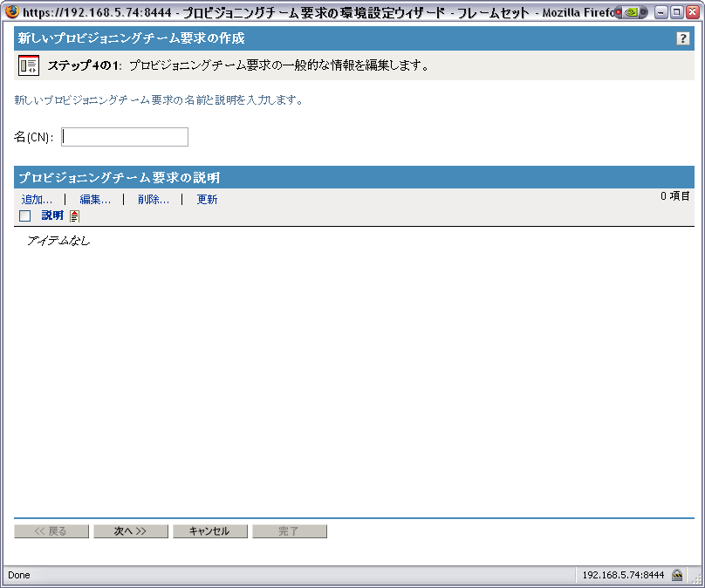This screenshot has height=588, width=705.
Task: Click the 新しいプロビジョニングチーム要求の作成 header title
Action: 131,38
